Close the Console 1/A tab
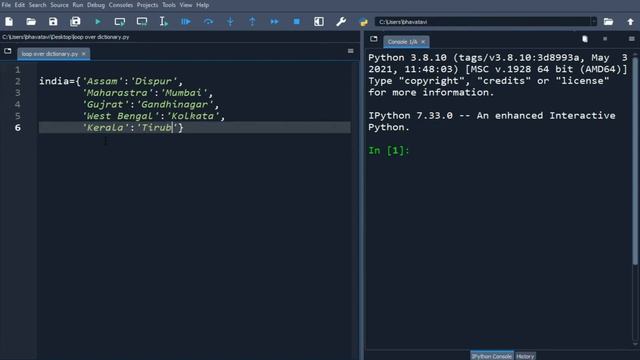640x360 pixels. pos(423,42)
